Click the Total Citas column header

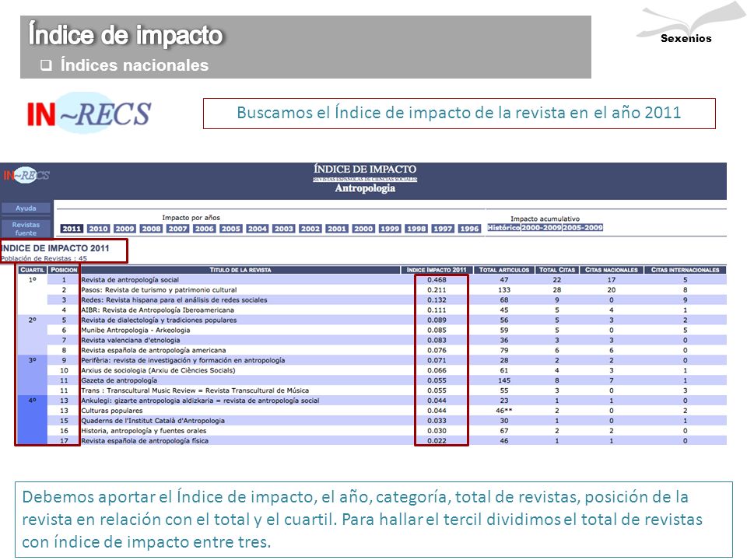pos(557,270)
